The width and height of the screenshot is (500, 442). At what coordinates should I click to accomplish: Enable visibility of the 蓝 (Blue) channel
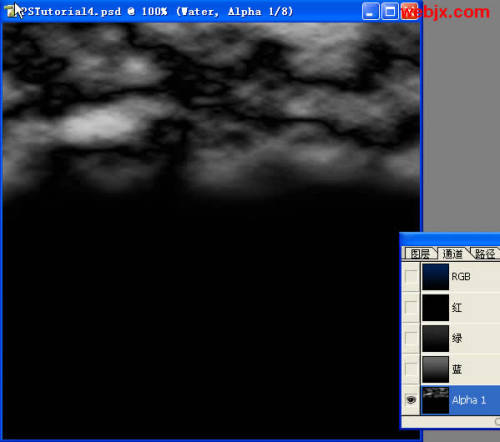411,369
